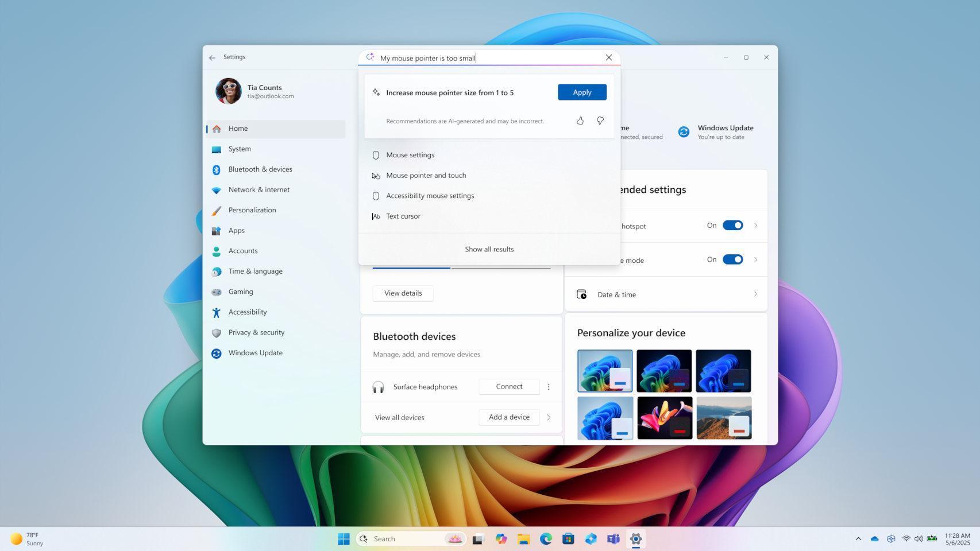Click the Date & time settings icon

pos(581,294)
